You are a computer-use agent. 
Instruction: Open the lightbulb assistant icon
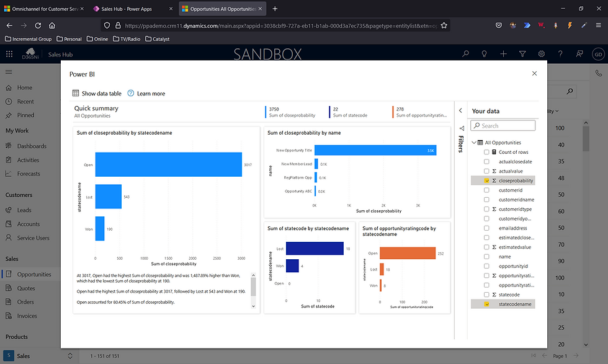pos(485,54)
